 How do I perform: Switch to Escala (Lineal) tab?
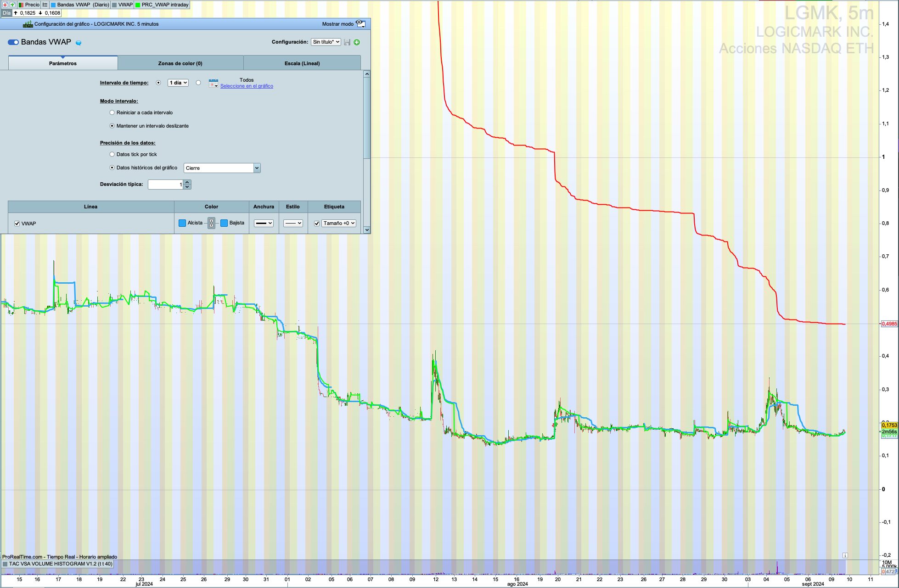302,63
